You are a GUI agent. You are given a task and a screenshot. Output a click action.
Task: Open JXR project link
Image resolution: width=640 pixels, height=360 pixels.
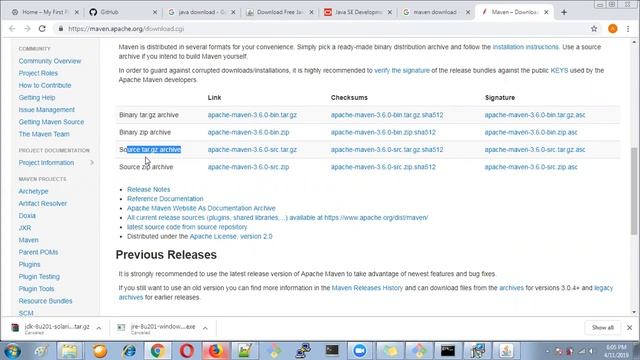[x=24, y=228]
